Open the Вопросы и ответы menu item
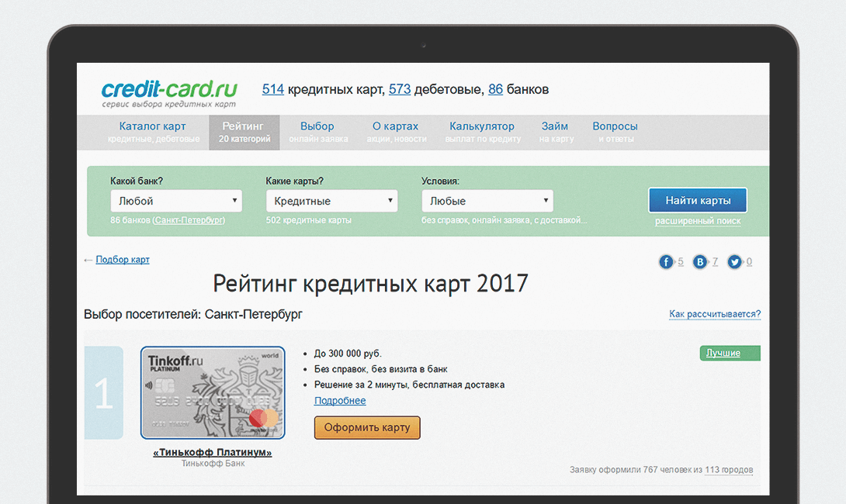This screenshot has height=504, width=846. tap(615, 132)
